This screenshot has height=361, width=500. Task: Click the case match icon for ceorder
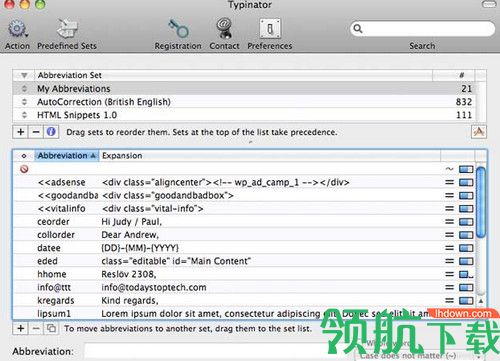(449, 222)
